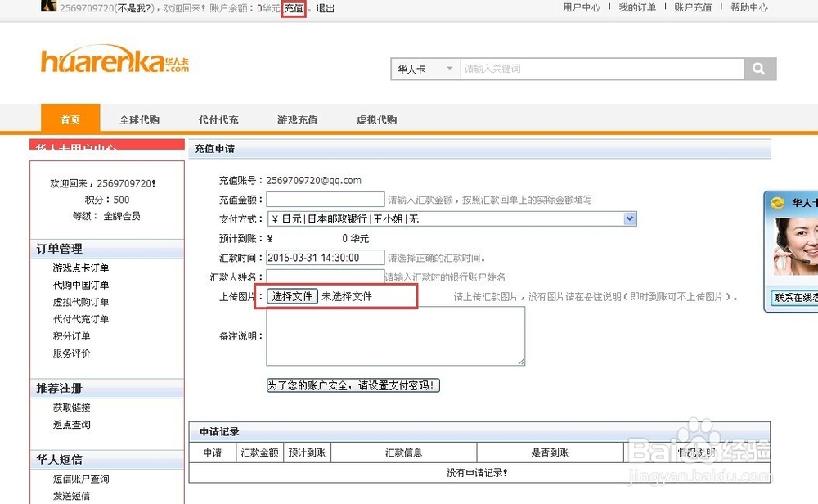818x504 pixels.
Task: Click the search magnifier icon
Action: [760, 69]
